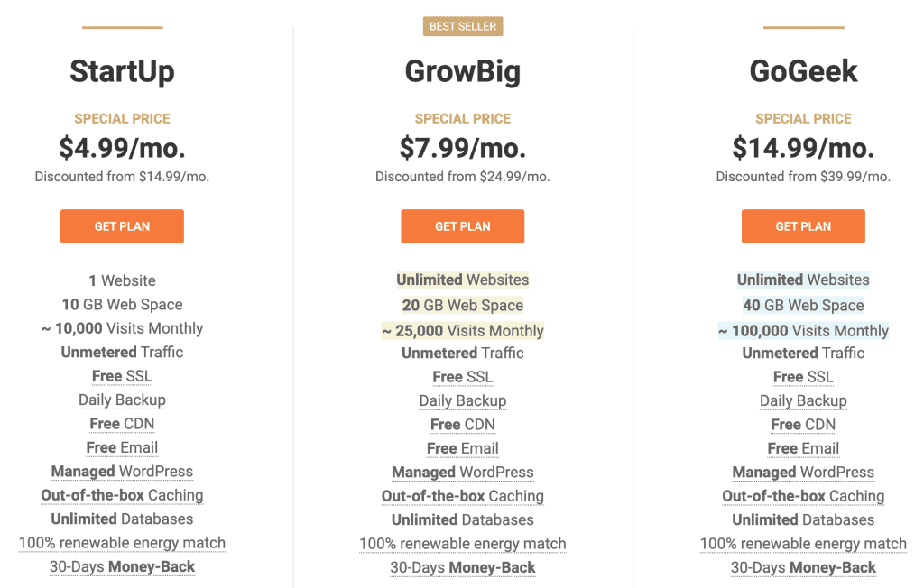
Task: Click Managed WordPress in the GrowBig column
Action: (462, 472)
